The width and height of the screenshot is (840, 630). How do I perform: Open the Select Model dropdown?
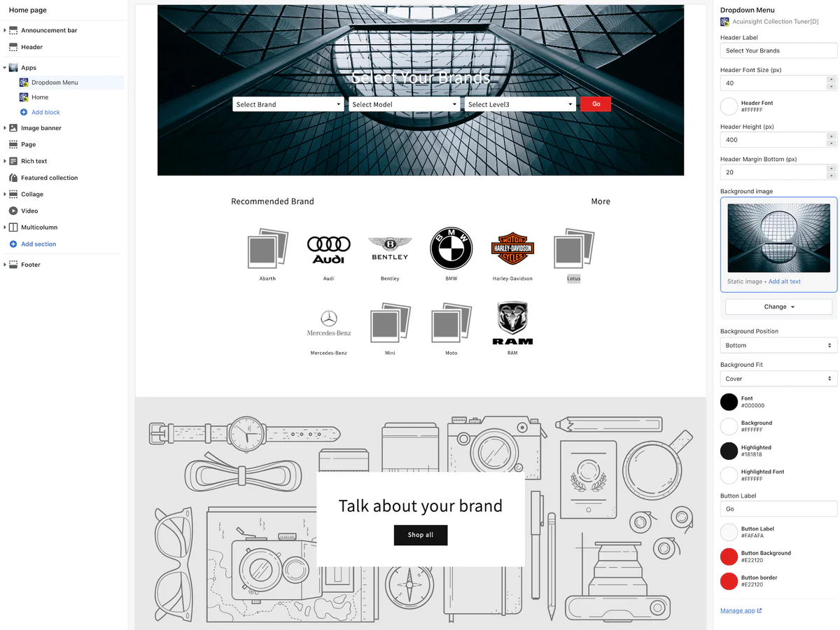pyautogui.click(x=404, y=104)
